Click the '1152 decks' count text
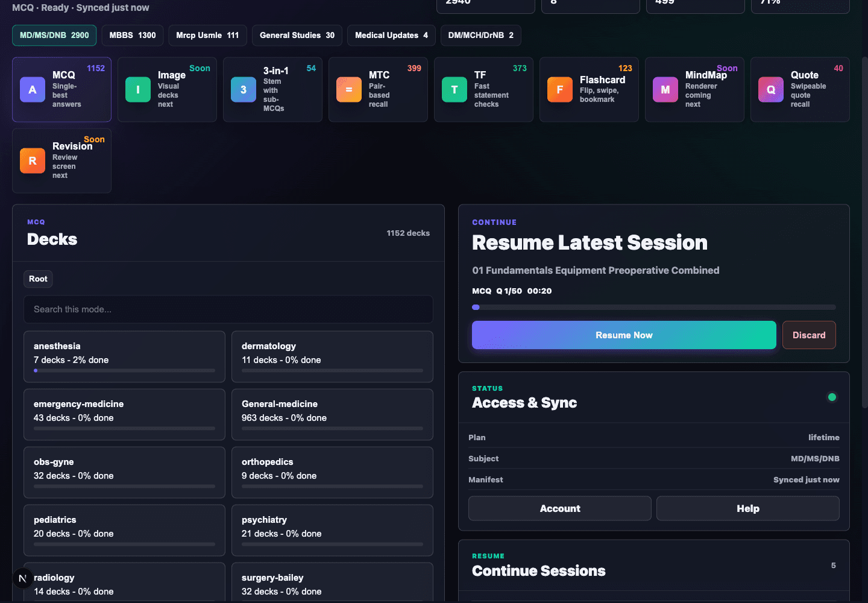Screen dimensions: 868x603 click(408, 233)
